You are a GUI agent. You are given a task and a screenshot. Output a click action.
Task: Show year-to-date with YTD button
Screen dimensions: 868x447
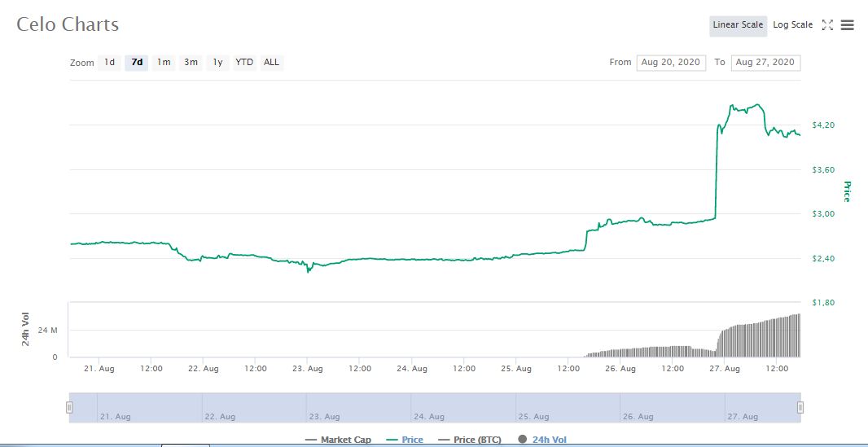click(244, 63)
